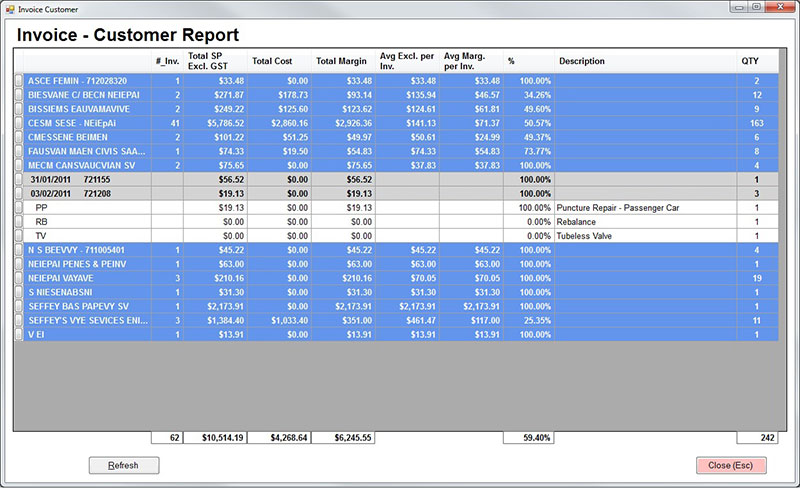The height and width of the screenshot is (492, 800).
Task: Click the Description column header
Action: point(645,61)
